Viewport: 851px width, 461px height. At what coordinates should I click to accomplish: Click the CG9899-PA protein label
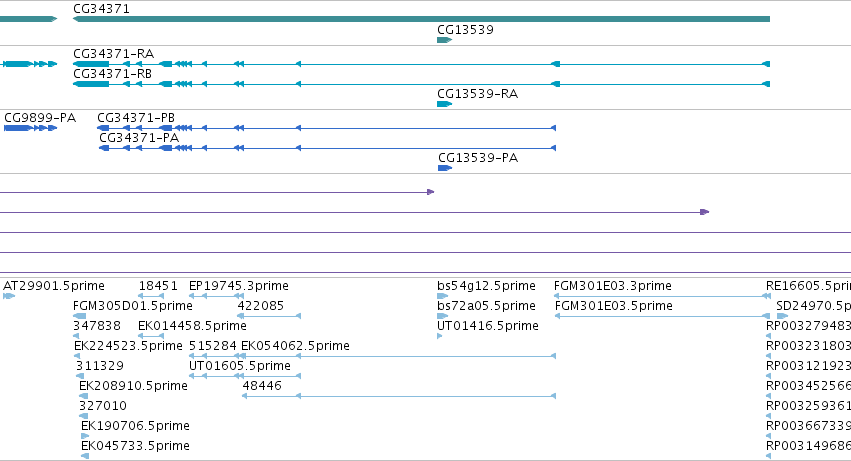(40, 118)
